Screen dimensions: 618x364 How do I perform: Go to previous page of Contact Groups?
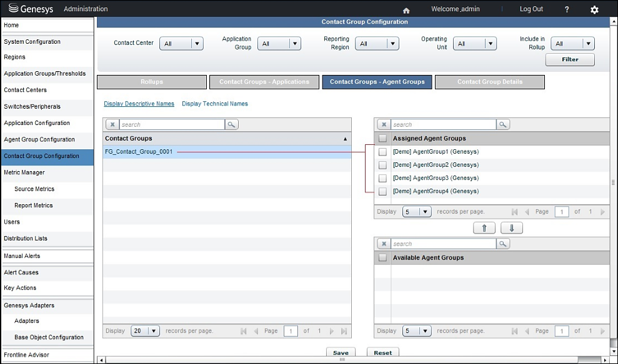pyautogui.click(x=256, y=332)
